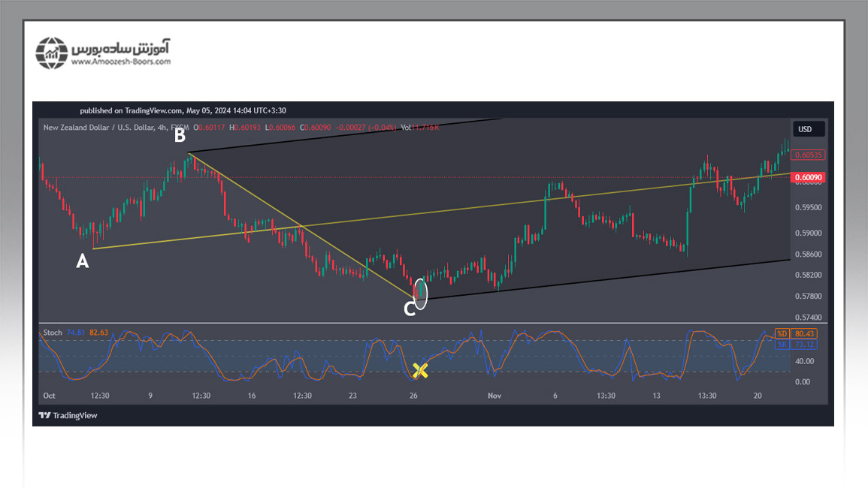Click the white ellipse near point C
Image resolution: width=868 pixels, height=488 pixels.
421,293
